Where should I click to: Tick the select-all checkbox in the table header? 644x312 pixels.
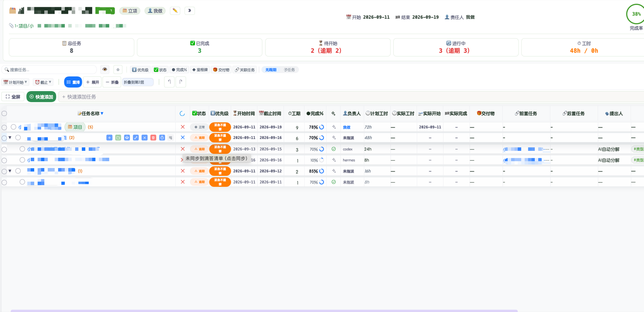tap(4, 114)
